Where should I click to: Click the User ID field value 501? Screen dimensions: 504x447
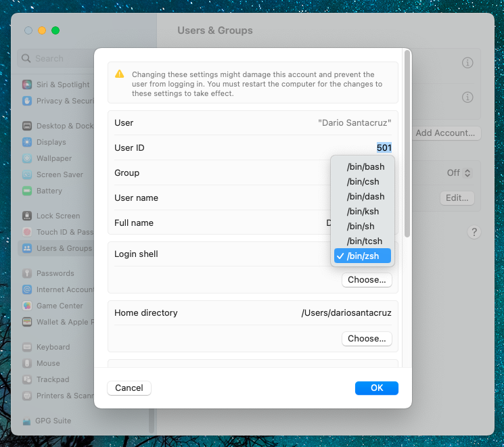384,148
